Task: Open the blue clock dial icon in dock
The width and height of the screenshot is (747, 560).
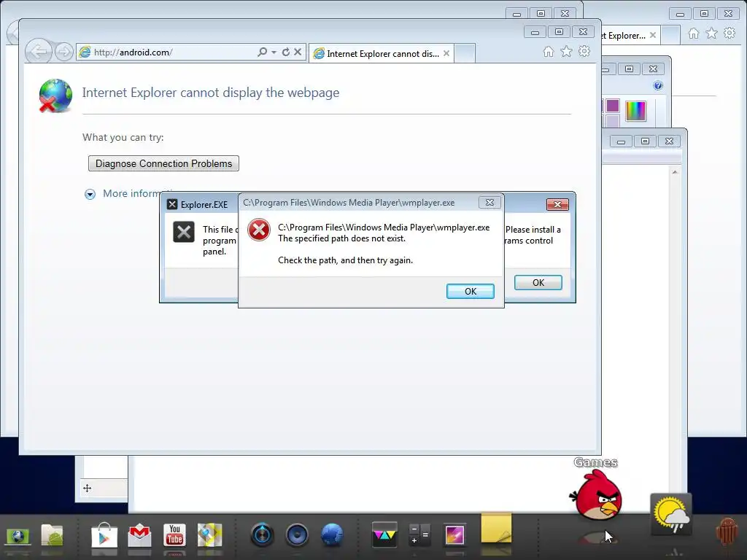Action: click(x=262, y=534)
